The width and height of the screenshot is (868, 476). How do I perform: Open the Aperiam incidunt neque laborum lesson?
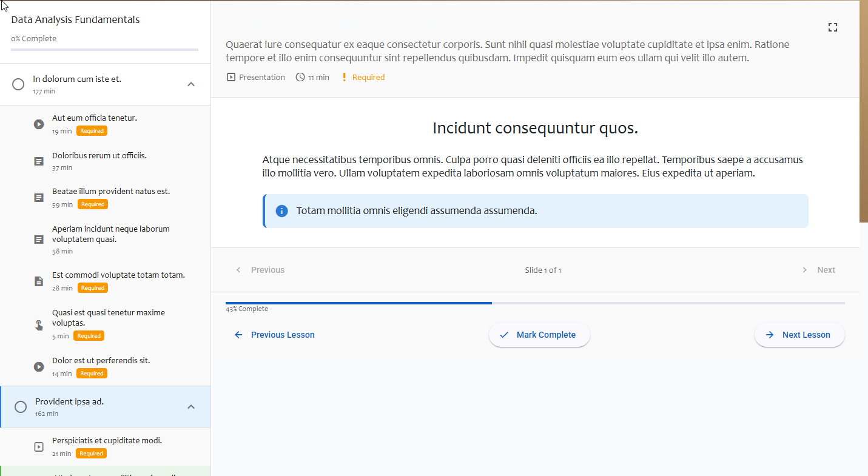110,234
